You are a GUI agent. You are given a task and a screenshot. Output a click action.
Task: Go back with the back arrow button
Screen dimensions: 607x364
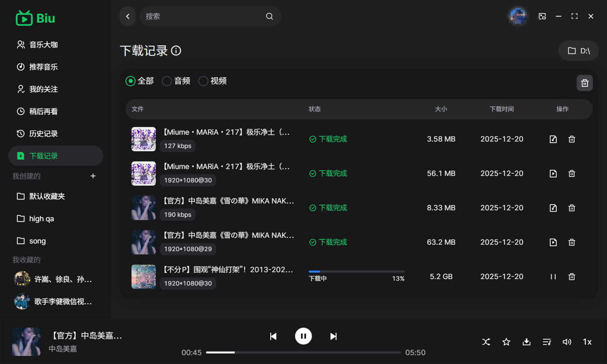(127, 16)
